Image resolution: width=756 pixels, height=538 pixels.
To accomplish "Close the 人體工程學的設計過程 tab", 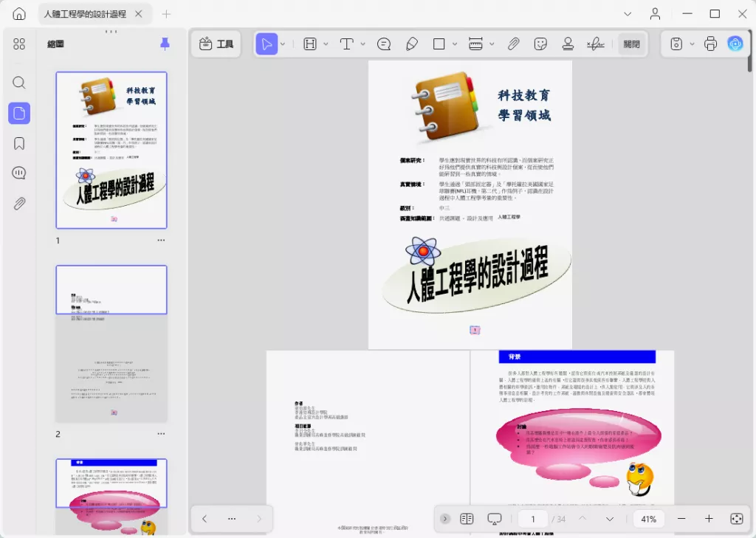I will pyautogui.click(x=138, y=14).
